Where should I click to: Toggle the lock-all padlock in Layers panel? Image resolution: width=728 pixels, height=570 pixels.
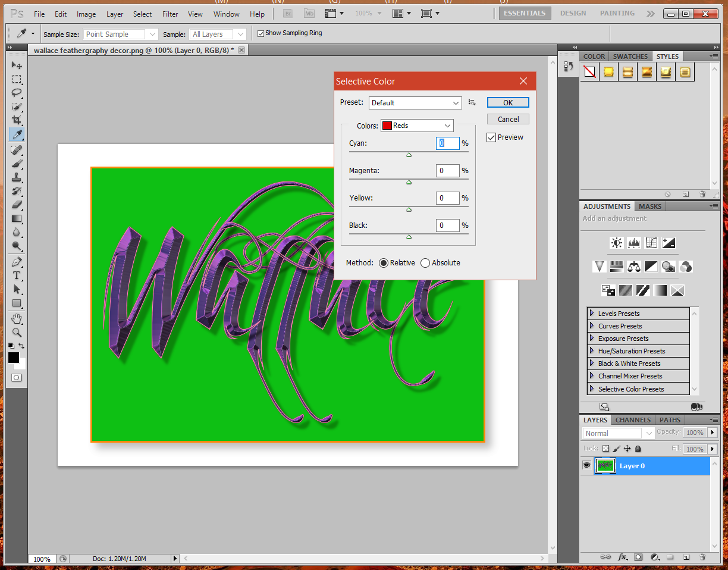coord(638,449)
